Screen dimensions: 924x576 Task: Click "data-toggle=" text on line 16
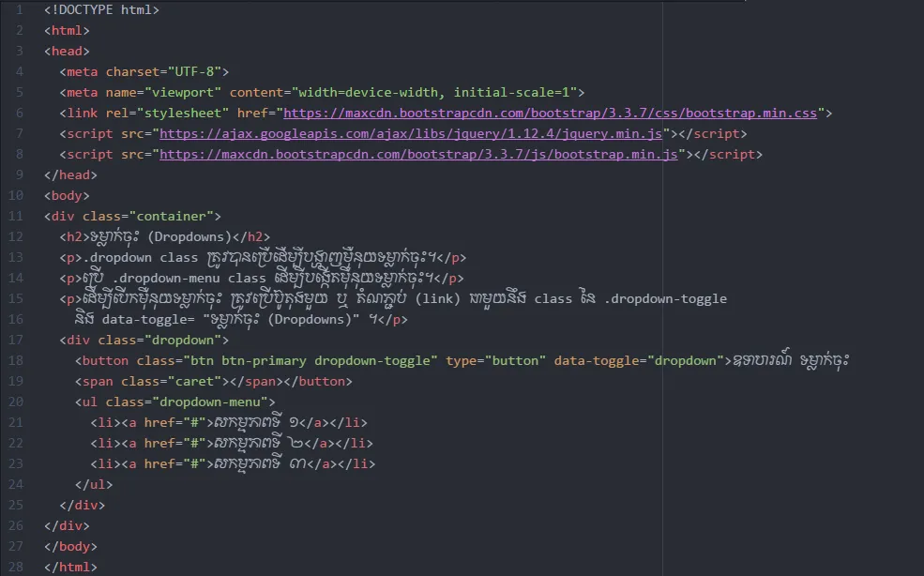tap(148, 319)
